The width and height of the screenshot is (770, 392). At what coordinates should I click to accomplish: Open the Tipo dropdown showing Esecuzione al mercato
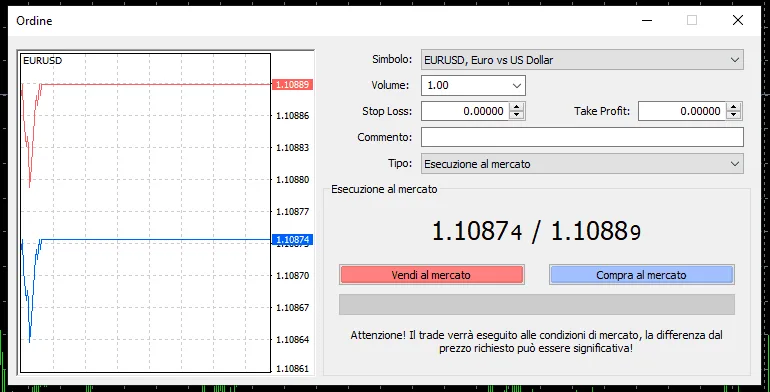582,164
